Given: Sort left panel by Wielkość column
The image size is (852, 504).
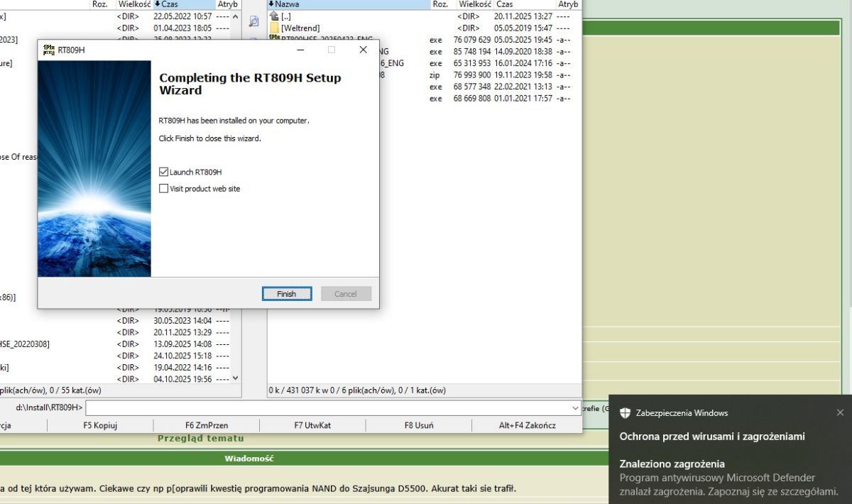Looking at the screenshot, I should pyautogui.click(x=133, y=4).
